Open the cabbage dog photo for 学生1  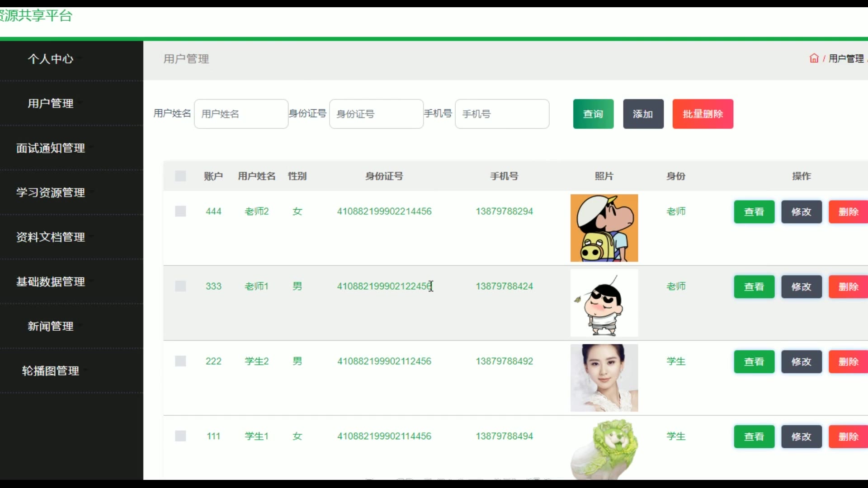coord(604,449)
